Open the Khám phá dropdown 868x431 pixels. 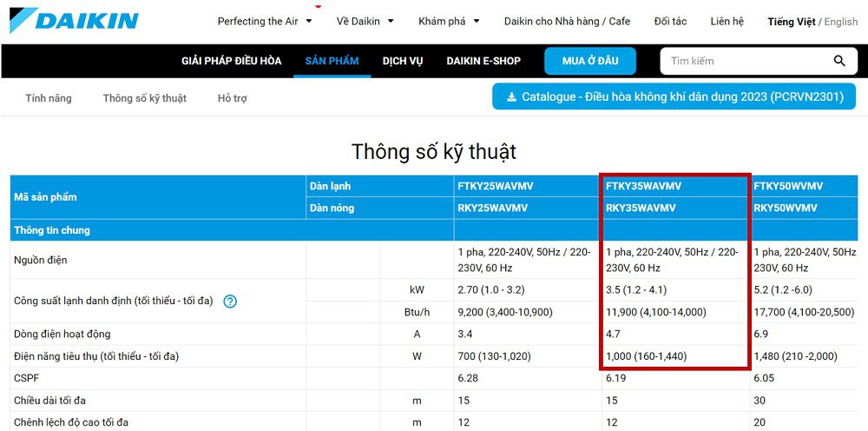[449, 22]
